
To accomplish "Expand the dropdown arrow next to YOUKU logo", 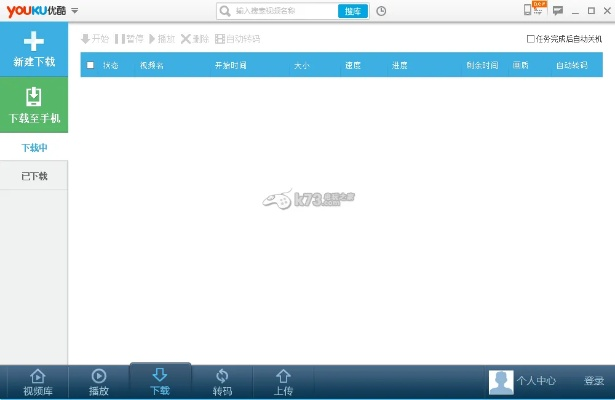I will tap(75, 11).
